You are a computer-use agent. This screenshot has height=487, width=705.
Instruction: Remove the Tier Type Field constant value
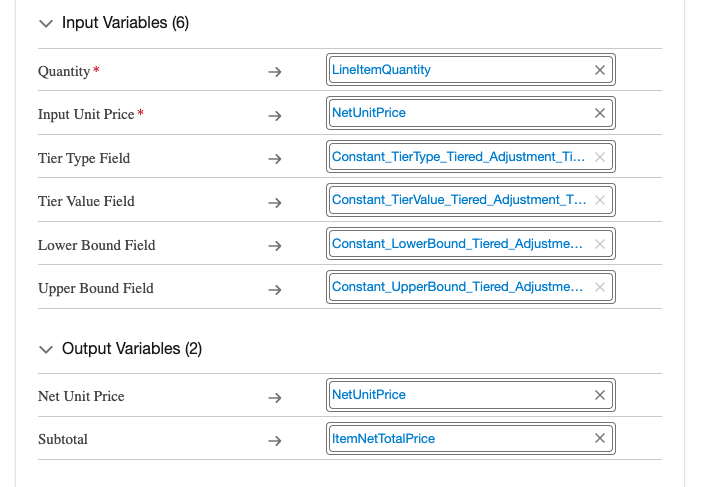coord(600,157)
